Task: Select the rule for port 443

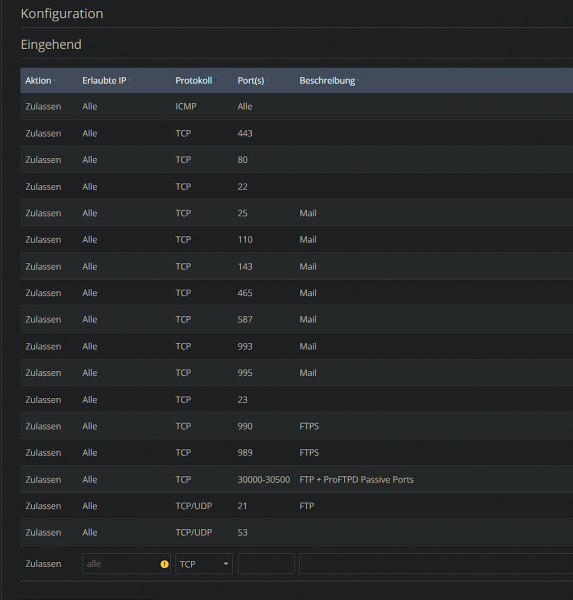Action: [297, 133]
